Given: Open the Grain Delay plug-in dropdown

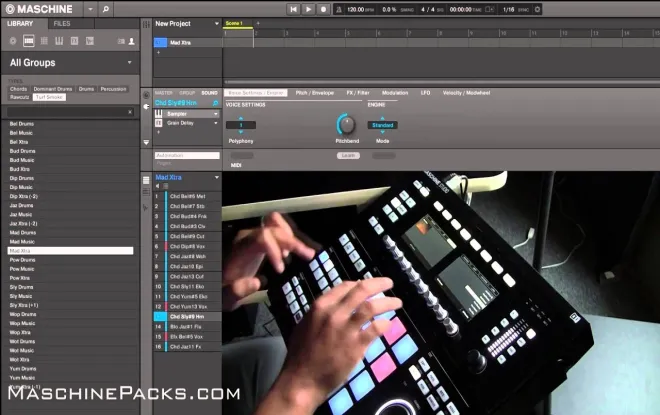Looking at the screenshot, I should tap(216, 123).
